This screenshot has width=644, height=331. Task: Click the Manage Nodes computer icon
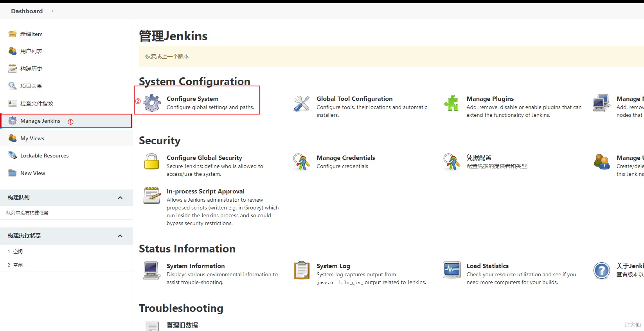point(601,103)
